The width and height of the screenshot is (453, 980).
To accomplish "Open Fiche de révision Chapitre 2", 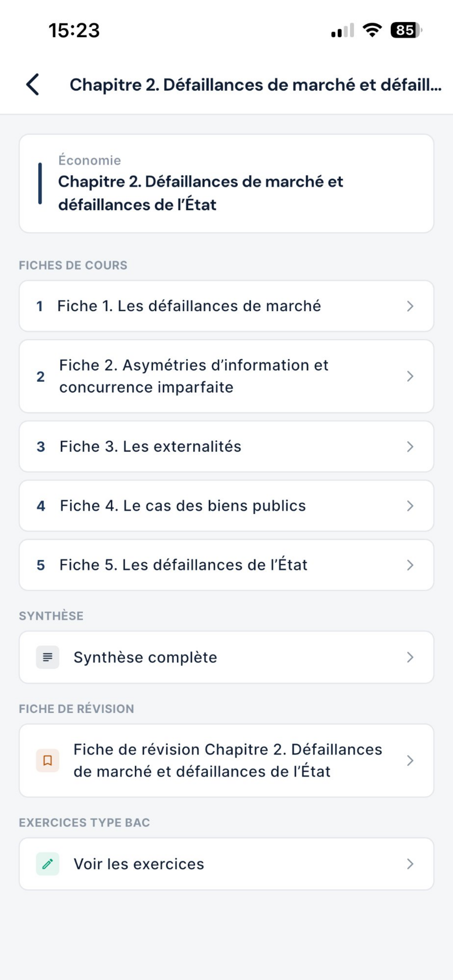I will [x=226, y=761].
